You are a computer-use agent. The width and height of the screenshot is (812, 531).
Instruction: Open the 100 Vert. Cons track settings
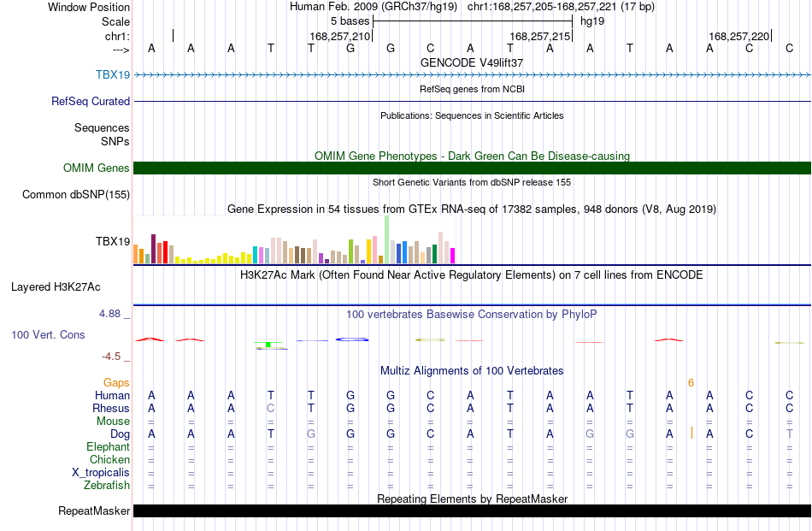point(48,334)
